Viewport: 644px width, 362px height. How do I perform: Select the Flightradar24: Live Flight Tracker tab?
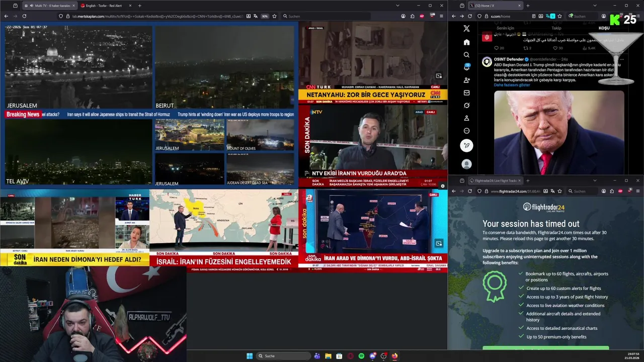pos(496,180)
